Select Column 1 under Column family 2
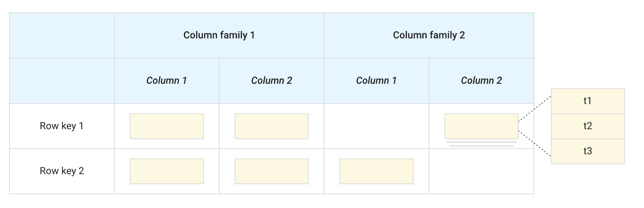The width and height of the screenshot is (644, 208). pos(376,80)
